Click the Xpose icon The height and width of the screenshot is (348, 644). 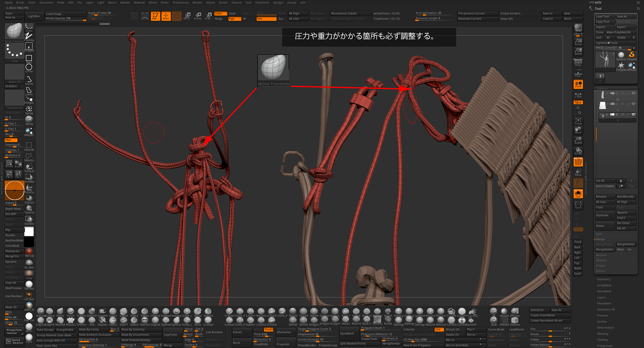(x=578, y=205)
